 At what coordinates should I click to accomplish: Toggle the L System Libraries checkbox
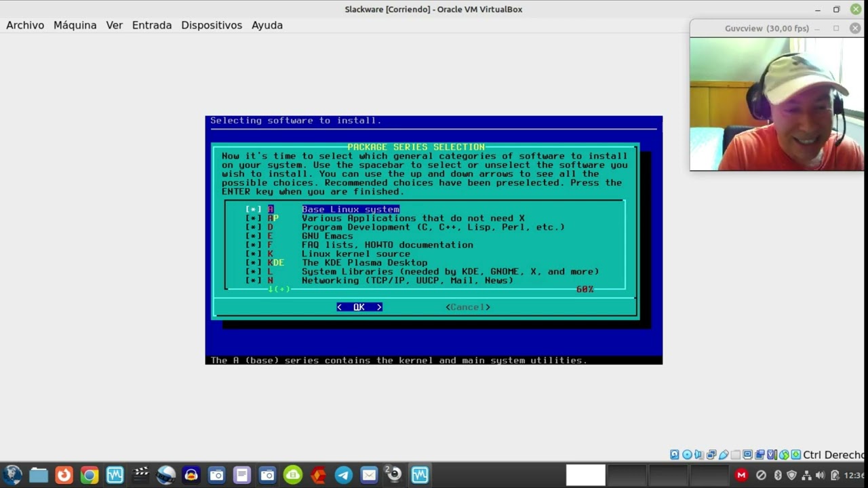tap(253, 271)
